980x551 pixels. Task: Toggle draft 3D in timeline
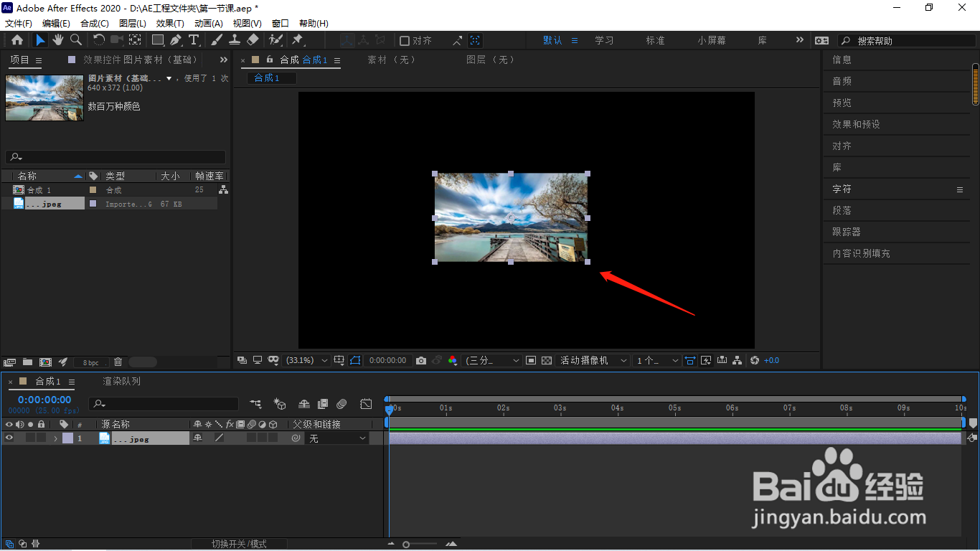click(280, 404)
